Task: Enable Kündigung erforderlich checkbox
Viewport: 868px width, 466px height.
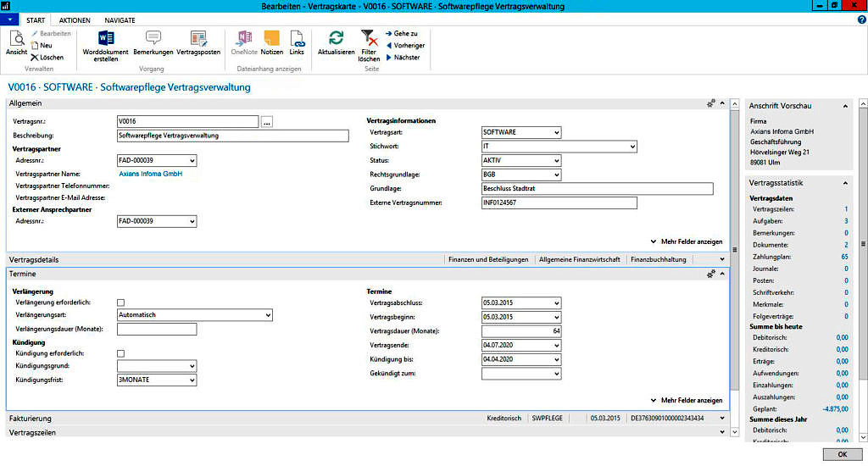Action: [120, 353]
